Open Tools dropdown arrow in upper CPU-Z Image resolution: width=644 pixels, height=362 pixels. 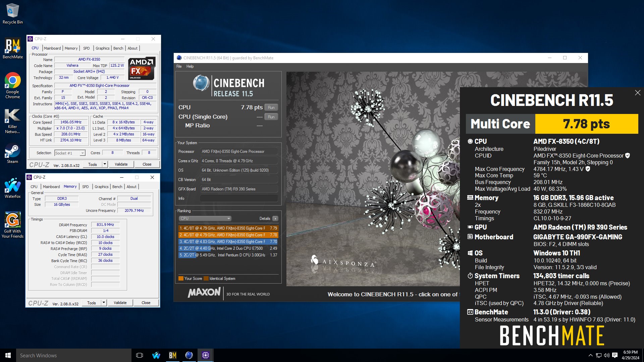(105, 164)
